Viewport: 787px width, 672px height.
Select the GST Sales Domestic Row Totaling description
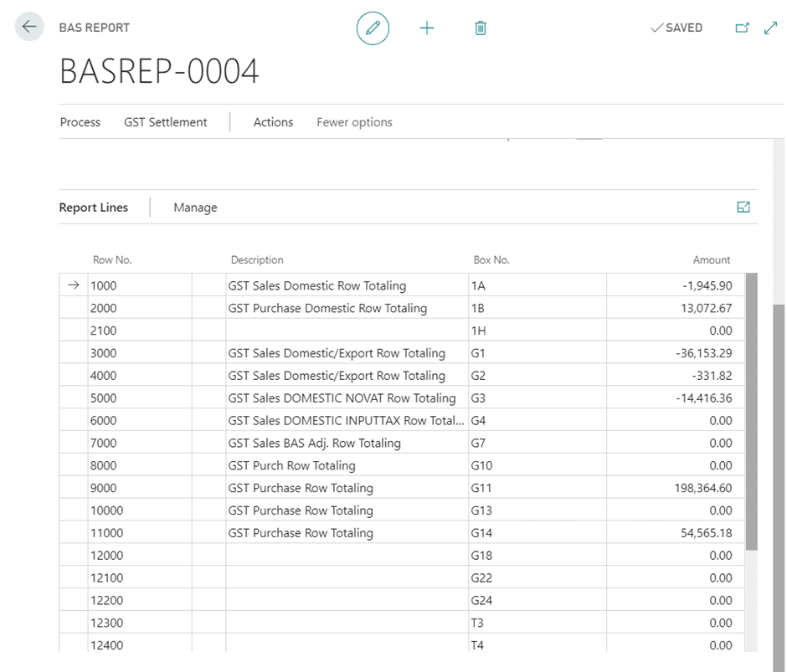click(317, 285)
